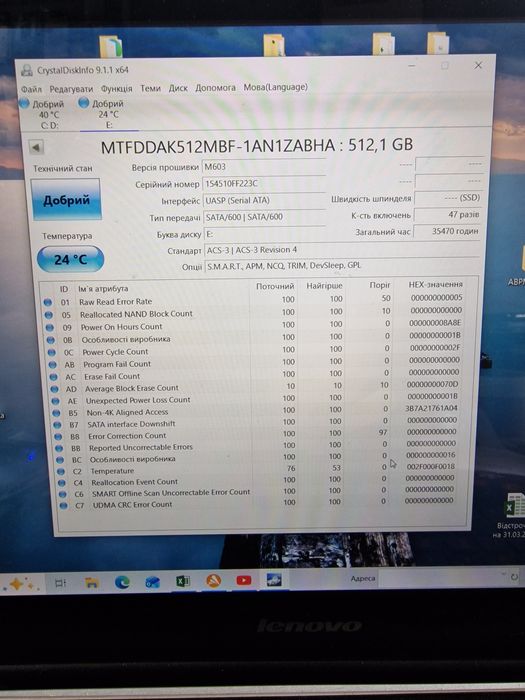Click the previous disk arrow button

pos(36,147)
